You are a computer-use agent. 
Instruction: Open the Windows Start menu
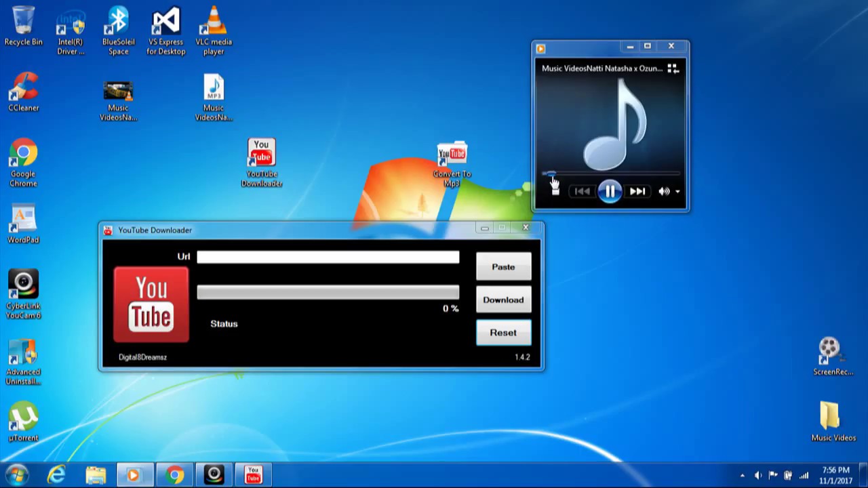pos(17,475)
